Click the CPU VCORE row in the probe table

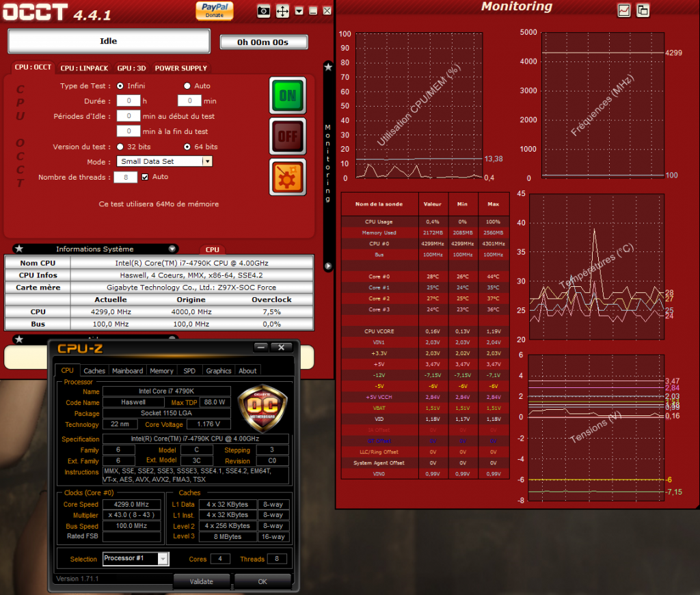point(425,331)
